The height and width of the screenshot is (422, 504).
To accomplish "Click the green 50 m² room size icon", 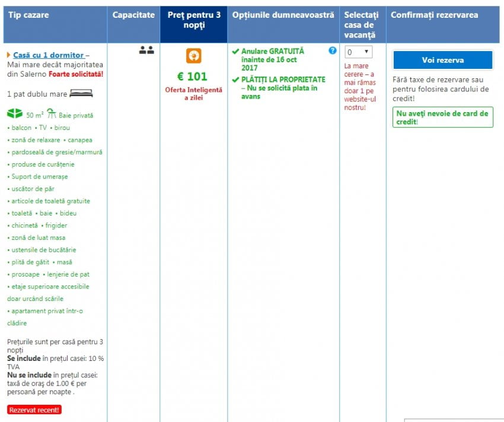I will 15,114.
